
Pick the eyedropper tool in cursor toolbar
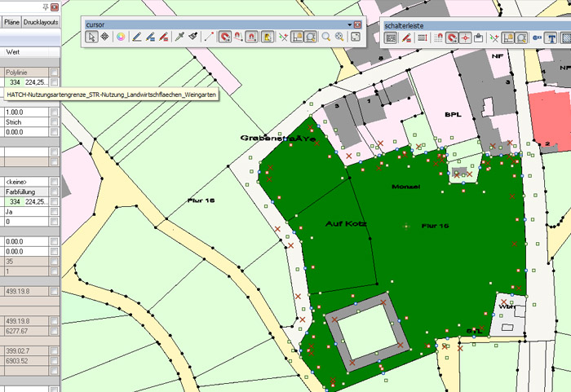pos(179,37)
